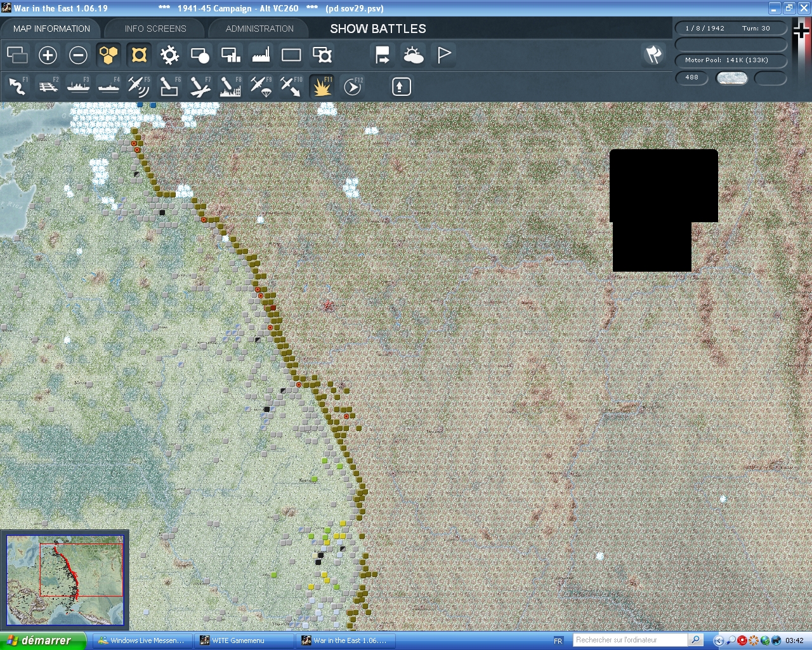Select the F11 ground attack mode
The image size is (812, 650).
coord(322,86)
